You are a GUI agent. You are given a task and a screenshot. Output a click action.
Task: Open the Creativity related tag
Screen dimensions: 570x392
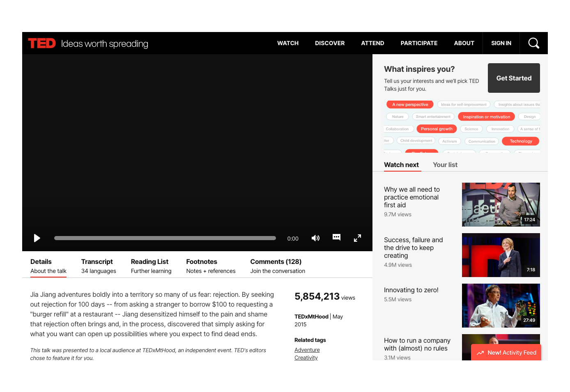(x=306, y=358)
